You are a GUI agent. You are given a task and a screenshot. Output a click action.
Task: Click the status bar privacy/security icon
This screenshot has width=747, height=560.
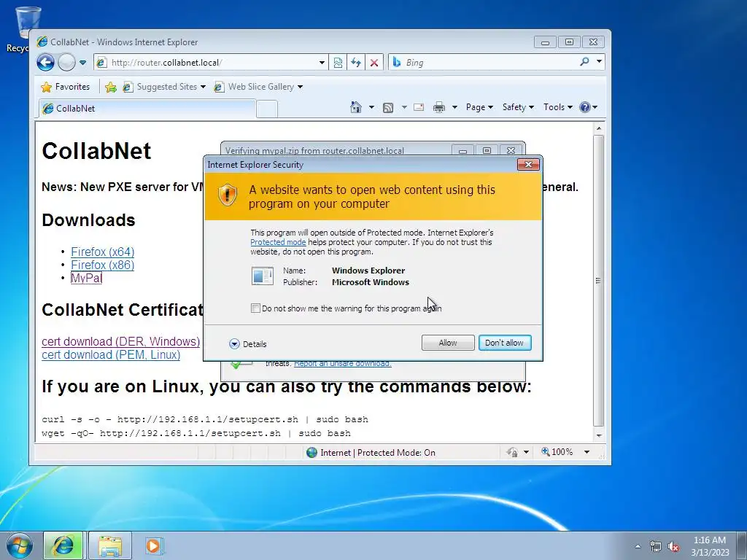pos(513,452)
